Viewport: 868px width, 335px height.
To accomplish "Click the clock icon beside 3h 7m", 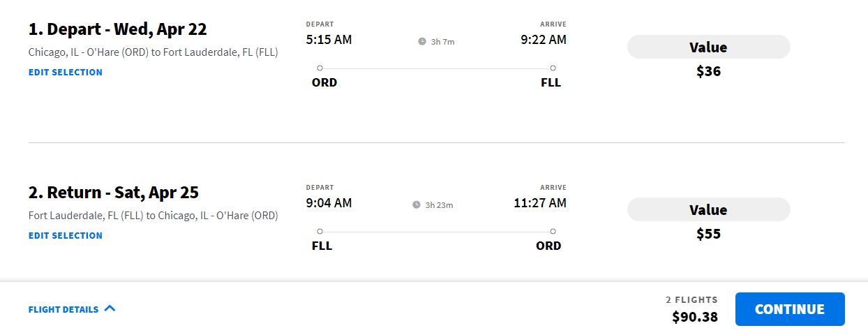I will (x=421, y=42).
